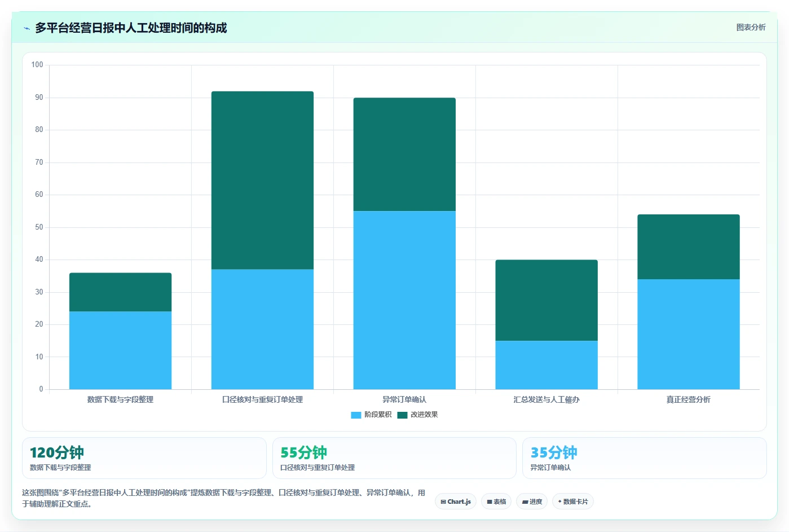The height and width of the screenshot is (532, 789).
Task: Toggle the 改进效果 dark green legend swatch
Action: point(402,415)
